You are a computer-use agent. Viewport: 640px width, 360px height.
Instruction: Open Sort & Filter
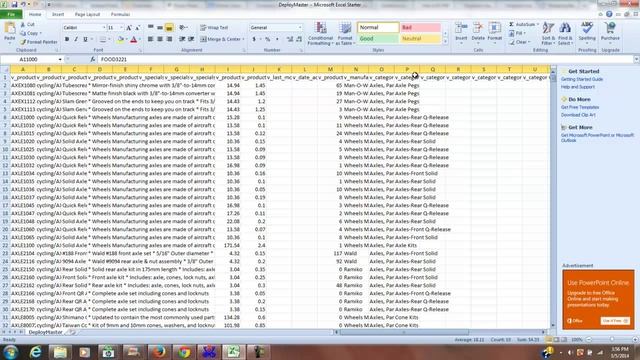(x=548, y=33)
